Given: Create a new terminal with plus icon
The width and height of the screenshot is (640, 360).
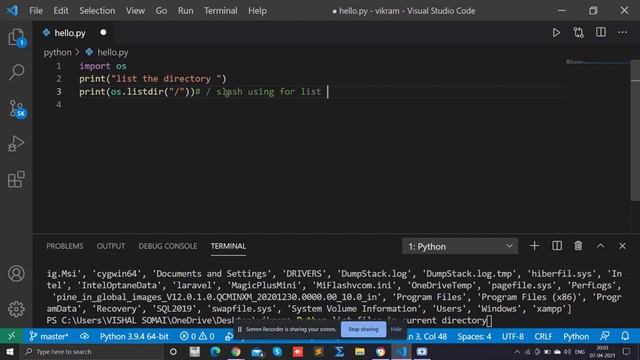Looking at the screenshot, I should (x=534, y=246).
